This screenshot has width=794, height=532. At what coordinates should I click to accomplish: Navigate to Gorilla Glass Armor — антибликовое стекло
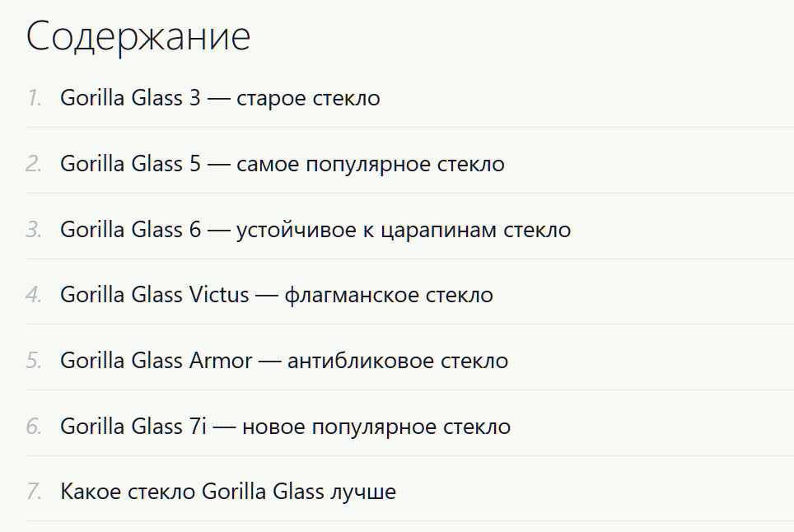click(x=284, y=361)
